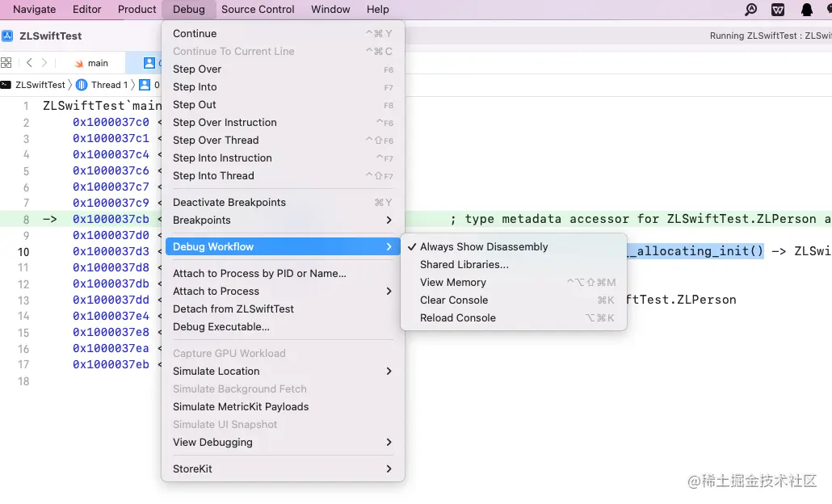Choose Reload Console in submenu

(513, 317)
